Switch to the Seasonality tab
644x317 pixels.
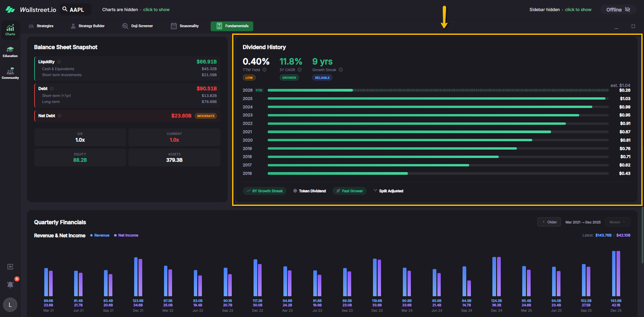(185, 26)
